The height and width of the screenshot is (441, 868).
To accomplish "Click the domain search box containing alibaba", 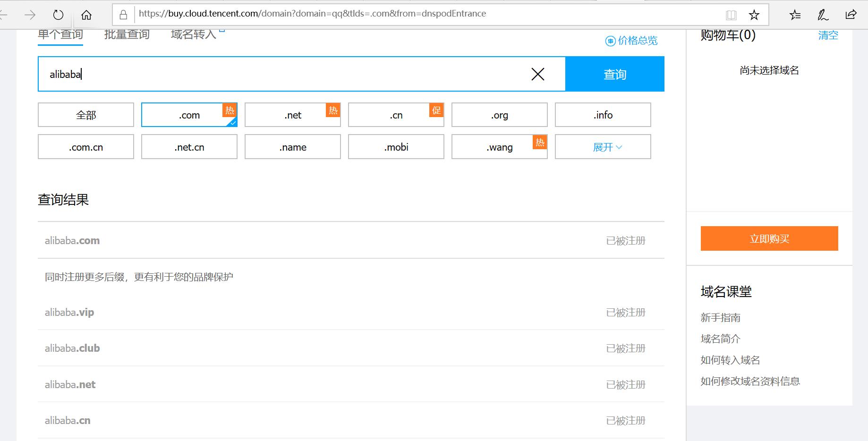I will click(x=301, y=74).
